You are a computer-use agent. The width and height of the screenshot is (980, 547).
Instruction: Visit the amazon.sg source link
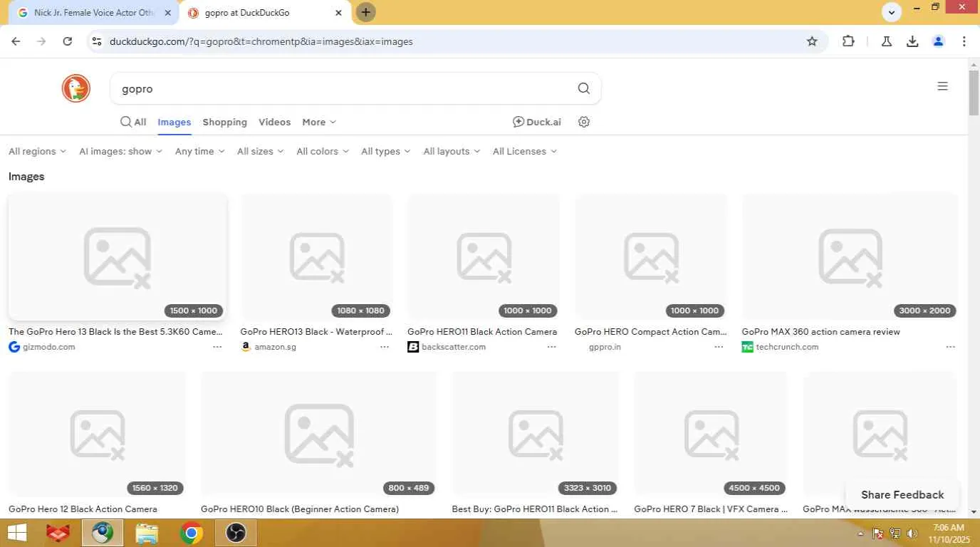click(x=268, y=347)
